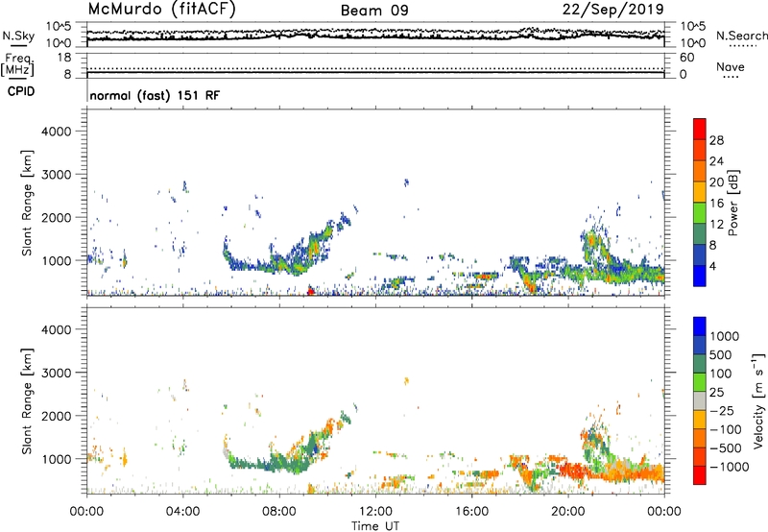The width and height of the screenshot is (768, 532).
Task: Click the date "22/Sep/2019"
Action: tap(612, 9)
